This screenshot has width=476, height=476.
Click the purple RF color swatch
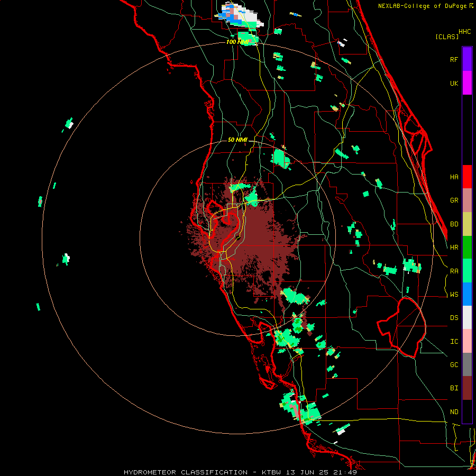(x=467, y=59)
